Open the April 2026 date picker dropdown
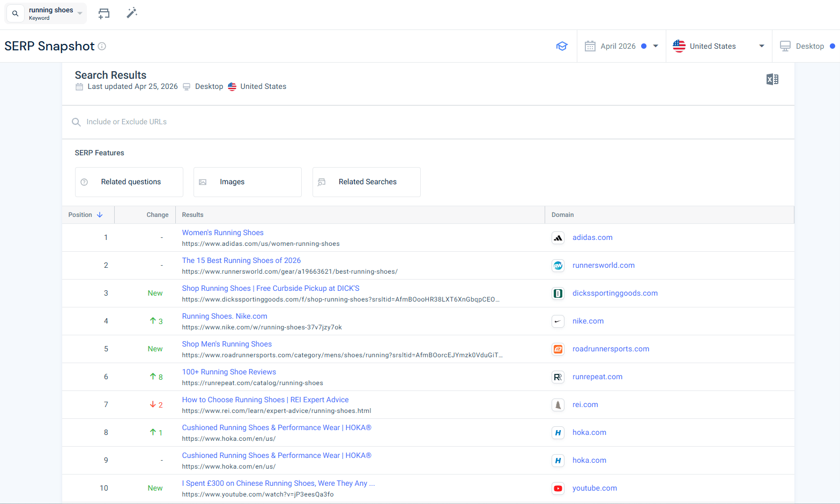The width and height of the screenshot is (840, 504). [621, 46]
